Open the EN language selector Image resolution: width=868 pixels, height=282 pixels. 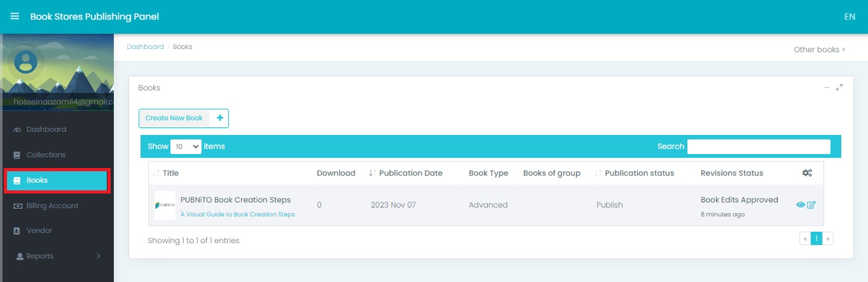coord(849,17)
